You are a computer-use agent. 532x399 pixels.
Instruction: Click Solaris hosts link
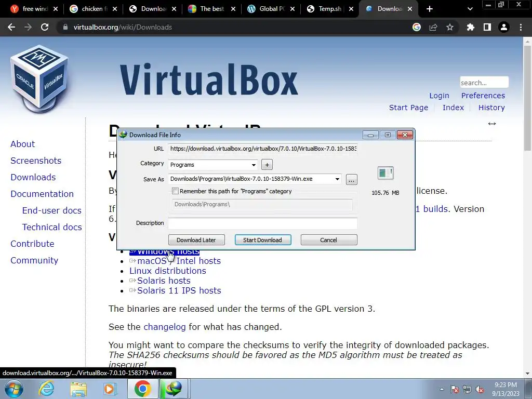(164, 281)
